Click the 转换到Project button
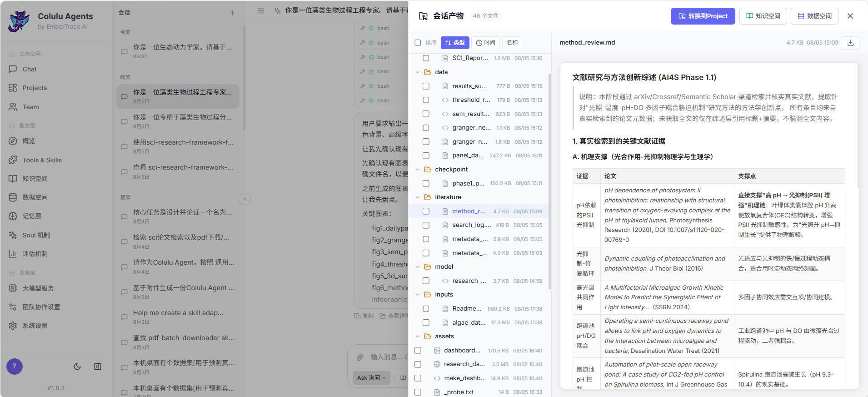This screenshot has width=868, height=397. coord(703,16)
